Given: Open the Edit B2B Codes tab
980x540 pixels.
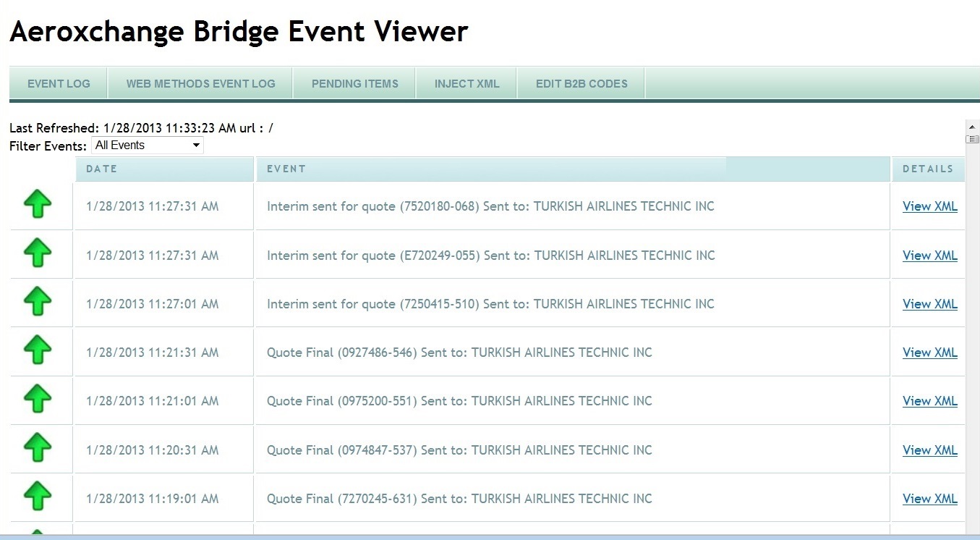Looking at the screenshot, I should tap(581, 83).
